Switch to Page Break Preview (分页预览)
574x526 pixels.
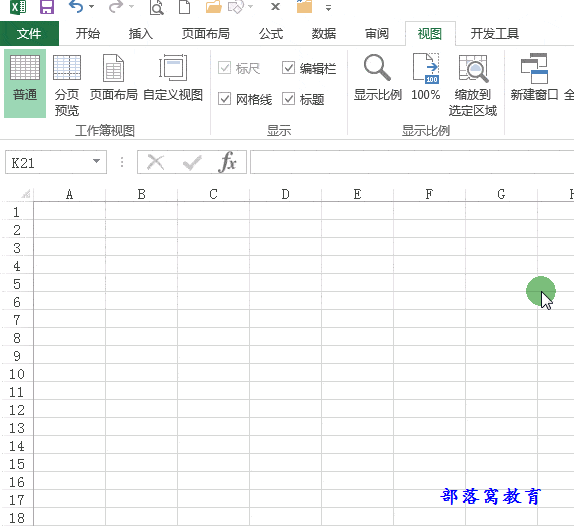67,84
